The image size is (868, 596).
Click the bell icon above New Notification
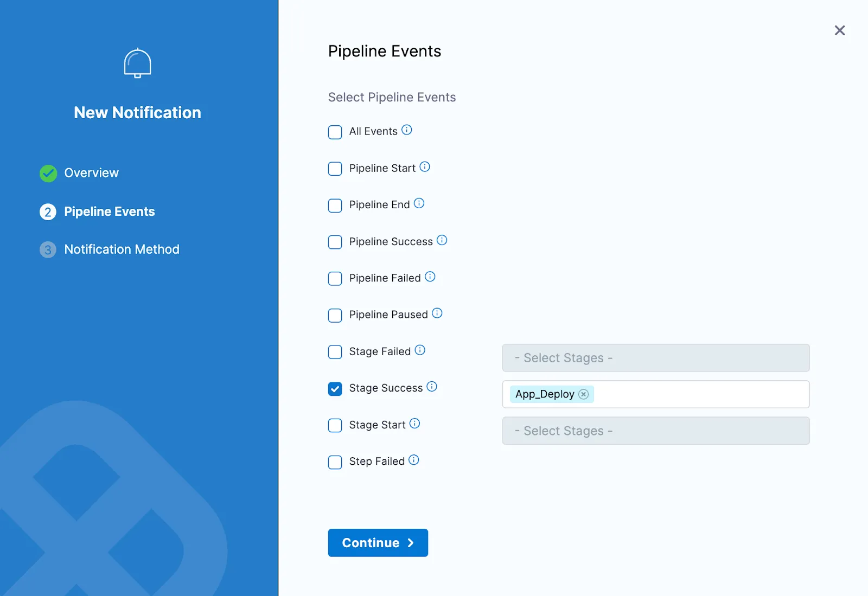click(137, 62)
